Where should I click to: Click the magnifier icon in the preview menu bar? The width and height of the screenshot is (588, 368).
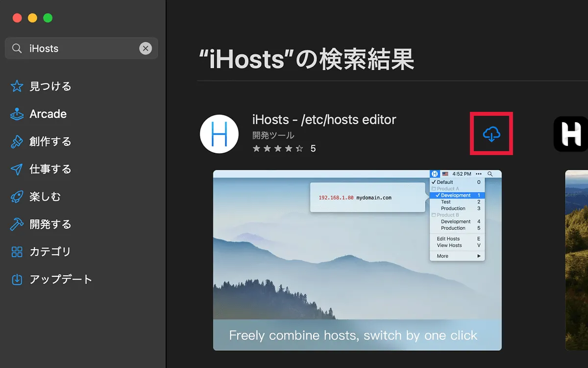coord(490,174)
